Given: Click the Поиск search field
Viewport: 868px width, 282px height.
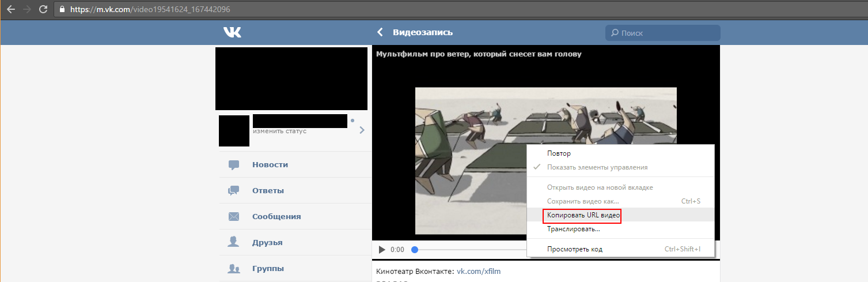Looking at the screenshot, I should [662, 33].
